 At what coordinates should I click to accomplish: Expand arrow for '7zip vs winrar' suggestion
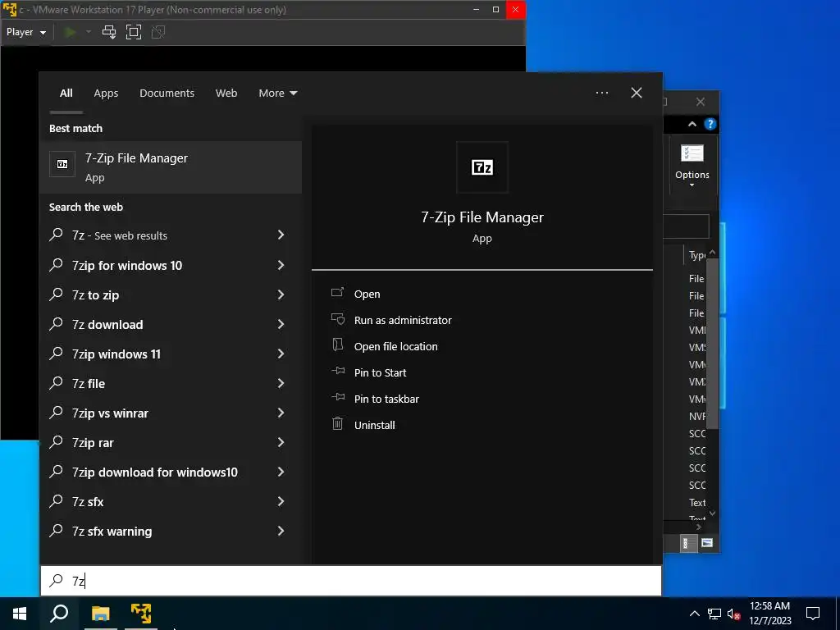coord(281,413)
